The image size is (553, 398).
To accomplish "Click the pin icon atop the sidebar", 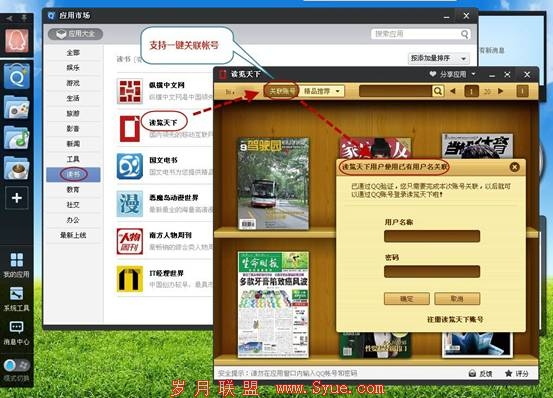I will point(24,18).
